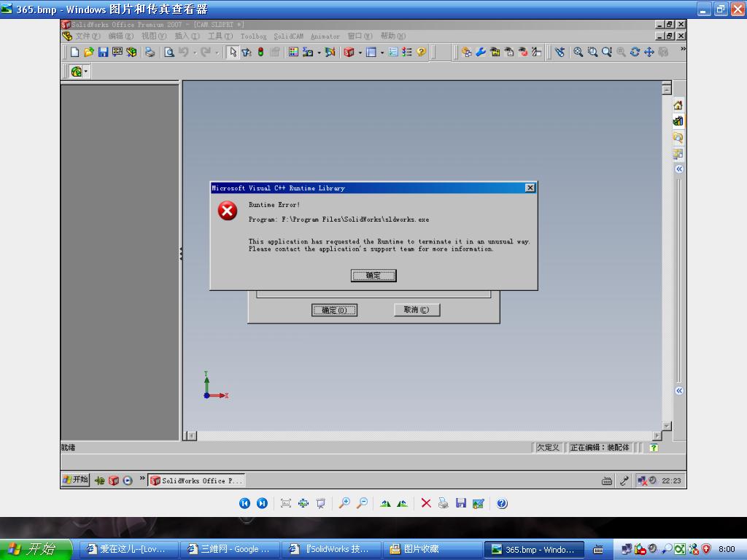This screenshot has height=560, width=747.
Task: Go to previous image in viewer
Action: click(x=244, y=503)
